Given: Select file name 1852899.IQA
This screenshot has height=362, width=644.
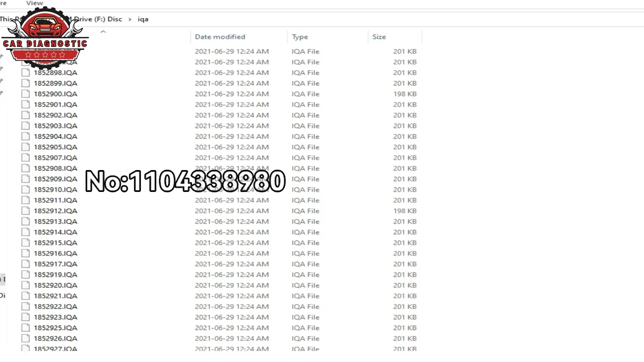Looking at the screenshot, I should [x=55, y=83].
